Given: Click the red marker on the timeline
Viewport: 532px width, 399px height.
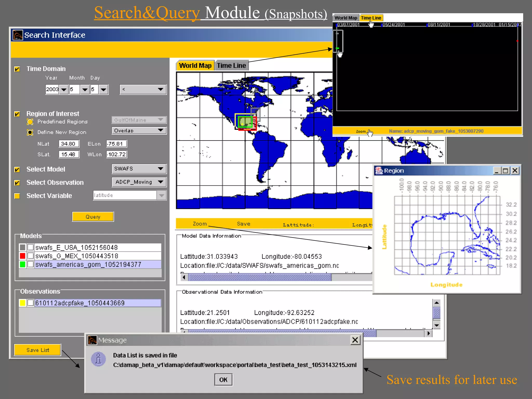Looking at the screenshot, I should tap(517, 41).
